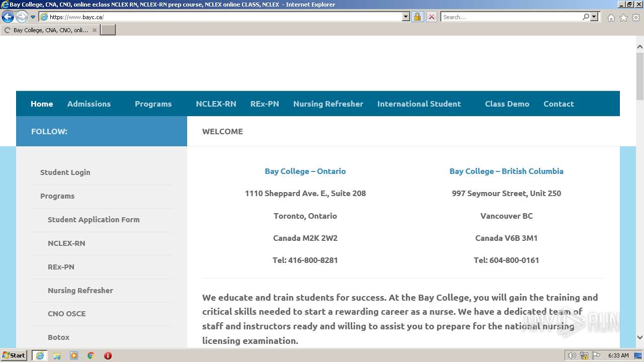Click in the browser Search field
This screenshot has height=362, width=644.
[511, 17]
